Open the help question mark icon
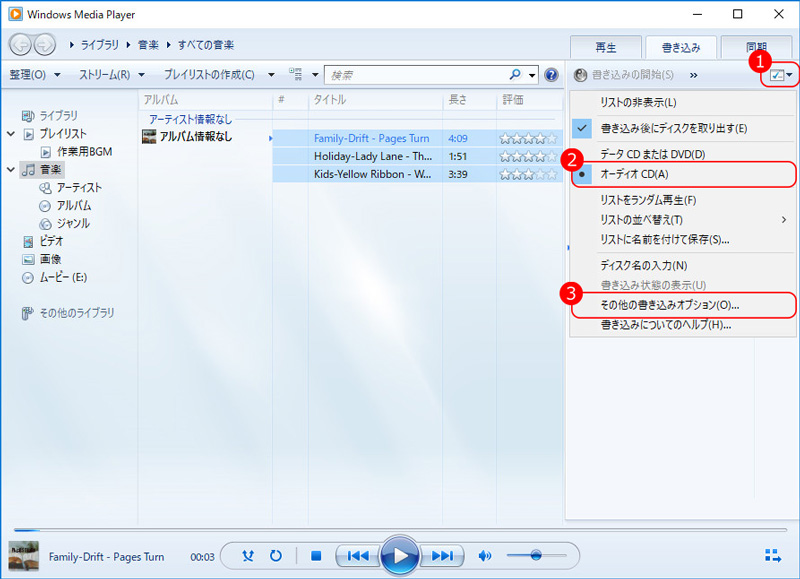800x579 pixels. (551, 75)
